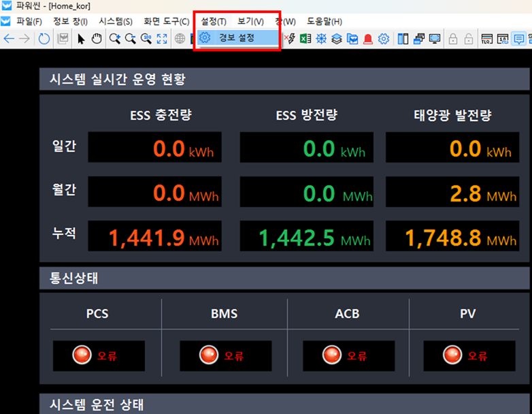The width and height of the screenshot is (532, 414).
Task: Click the speech bubble message icon
Action: click(519, 39)
